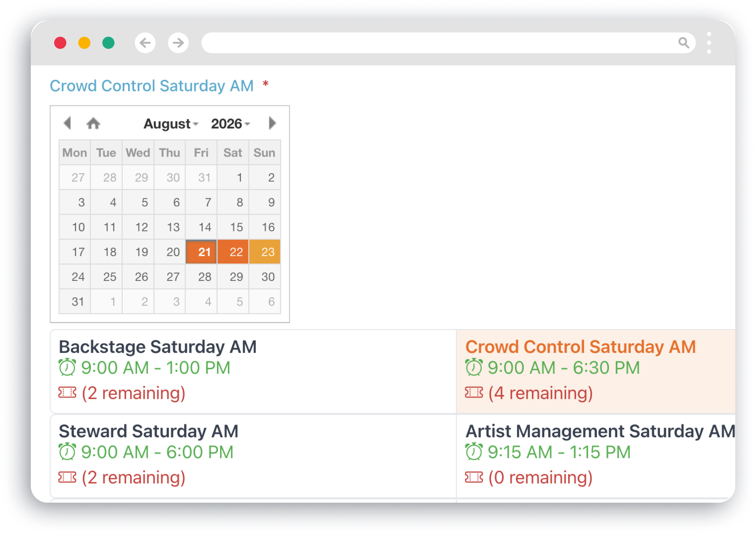Click the browser forward navigation arrow

point(178,43)
